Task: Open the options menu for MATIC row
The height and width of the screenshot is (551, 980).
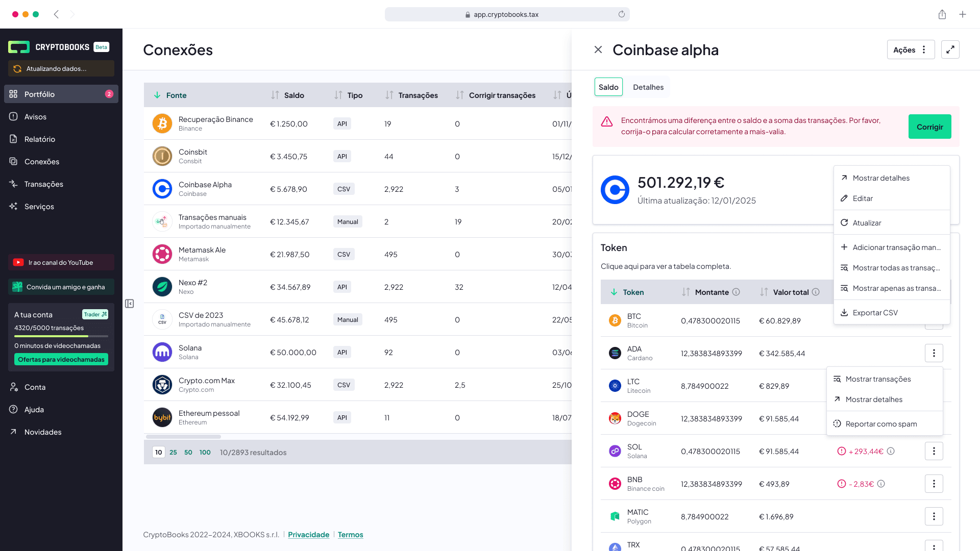Action: point(934,516)
